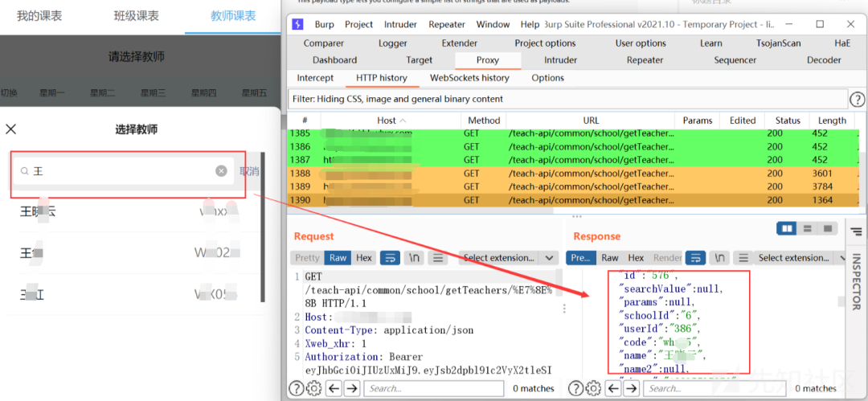The height and width of the screenshot is (401, 868).
Task: Select combined tabbed layout view icon
Action: tap(828, 228)
